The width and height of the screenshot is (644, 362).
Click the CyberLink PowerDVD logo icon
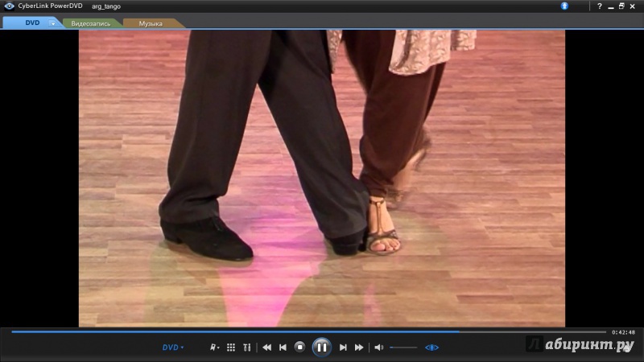pos(9,6)
